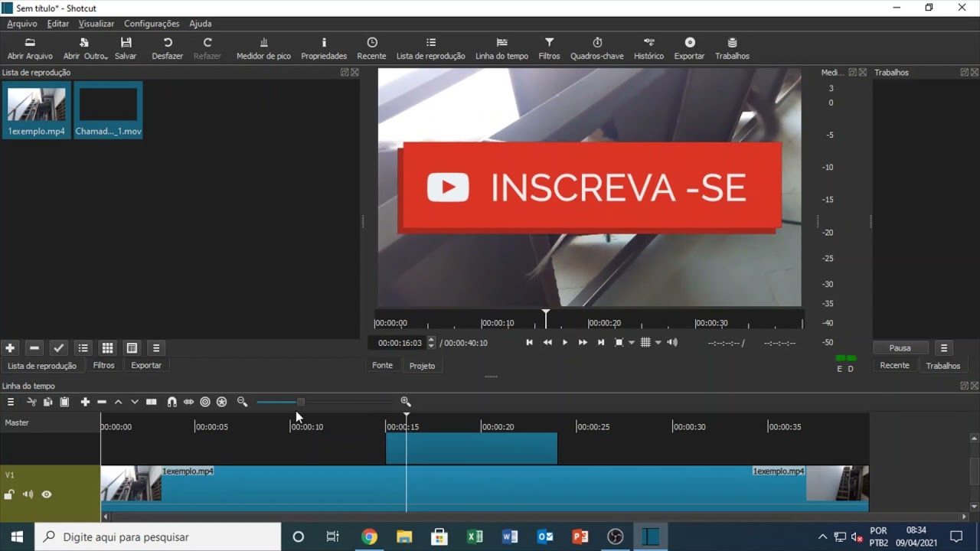Click timeline overwrite down-arrow icon
This screenshot has width=980, height=551.
tap(135, 402)
